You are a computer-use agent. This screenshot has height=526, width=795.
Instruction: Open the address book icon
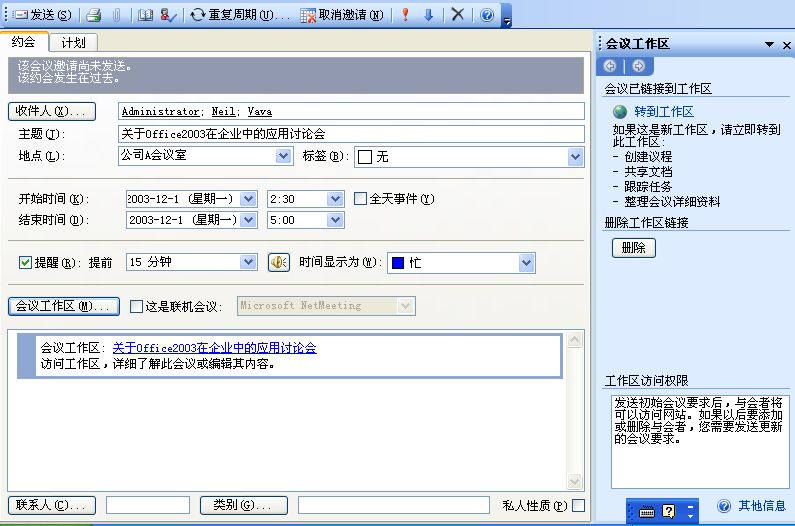(x=145, y=15)
